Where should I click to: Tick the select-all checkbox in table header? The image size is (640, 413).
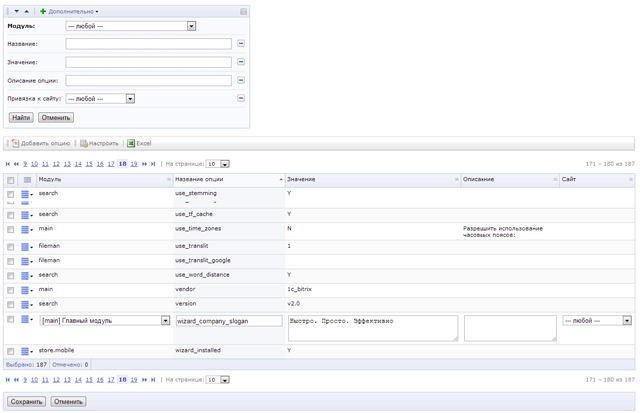[x=11, y=179]
